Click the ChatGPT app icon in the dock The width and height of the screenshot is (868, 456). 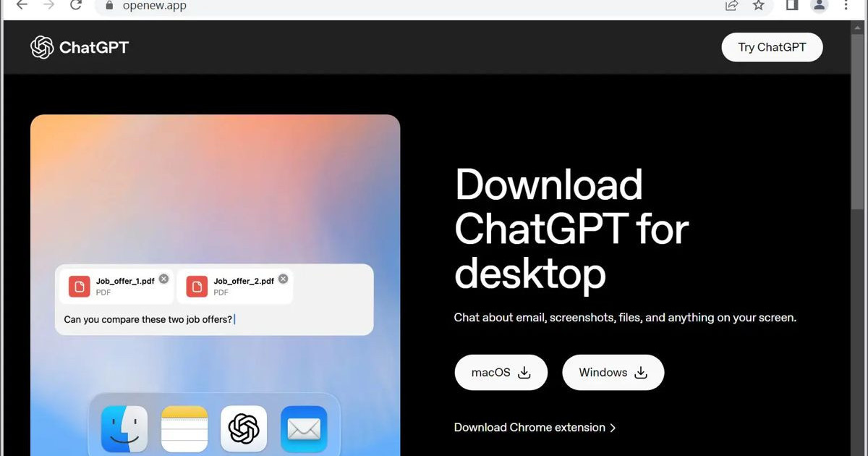(244, 429)
